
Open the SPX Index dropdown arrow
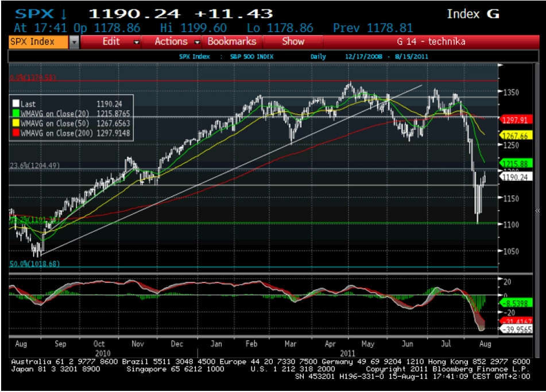74,42
